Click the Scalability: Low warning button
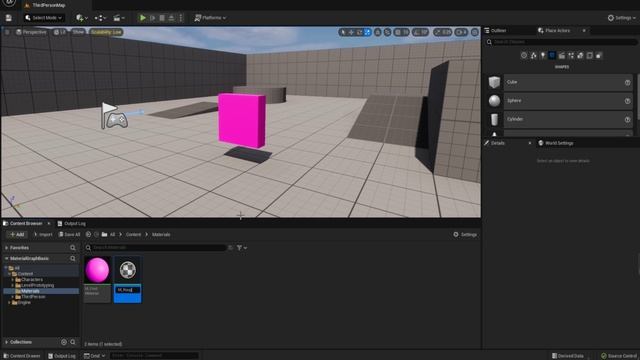 click(x=106, y=32)
